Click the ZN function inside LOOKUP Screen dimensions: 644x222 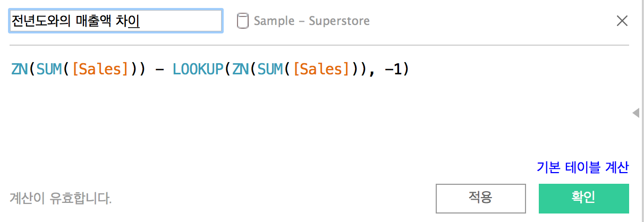point(241,70)
